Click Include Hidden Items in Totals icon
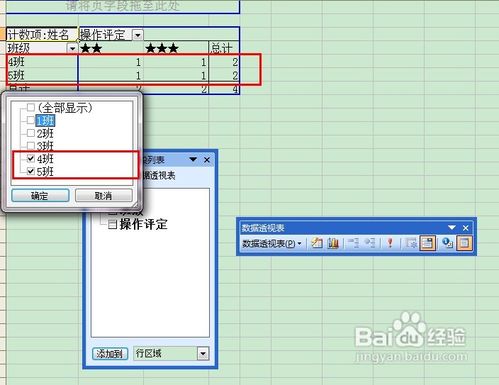Viewport: 499px width, 385px height. pos(411,243)
